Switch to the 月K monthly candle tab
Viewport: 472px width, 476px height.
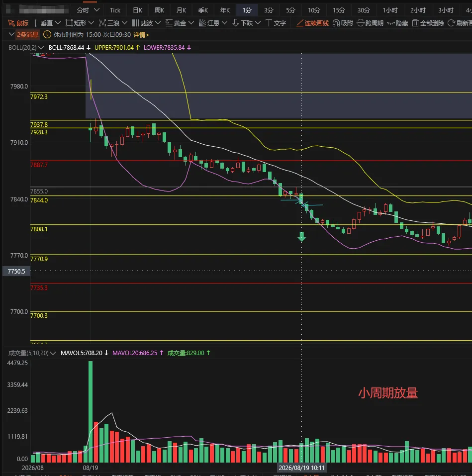tap(181, 10)
